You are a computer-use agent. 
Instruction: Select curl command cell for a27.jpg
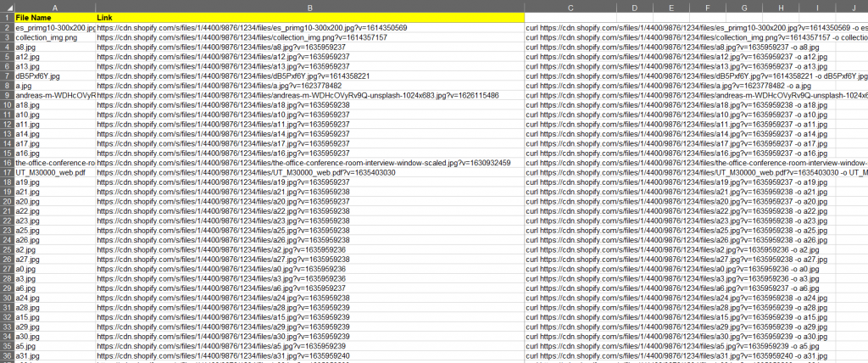coord(570,260)
